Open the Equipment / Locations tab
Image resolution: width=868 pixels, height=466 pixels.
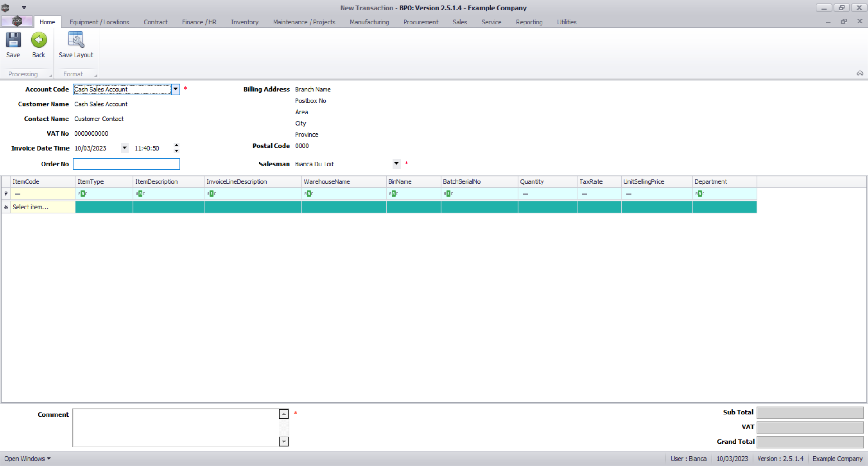click(x=99, y=22)
